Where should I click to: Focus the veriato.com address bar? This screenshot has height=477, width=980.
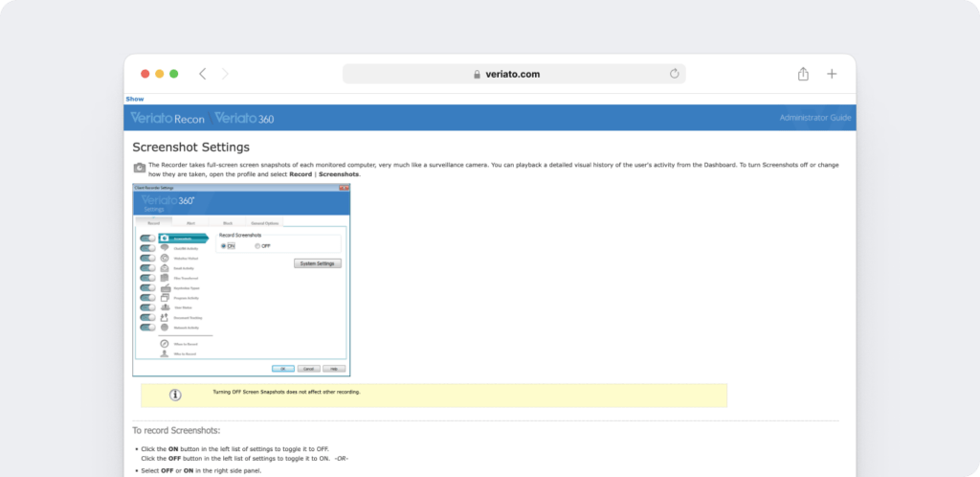click(x=514, y=74)
